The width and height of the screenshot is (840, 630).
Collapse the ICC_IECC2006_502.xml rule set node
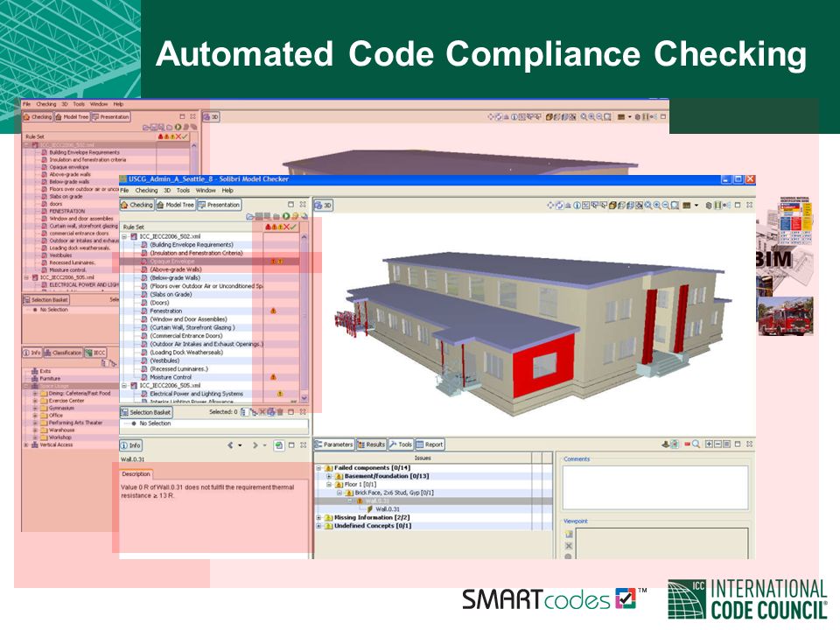coord(125,236)
